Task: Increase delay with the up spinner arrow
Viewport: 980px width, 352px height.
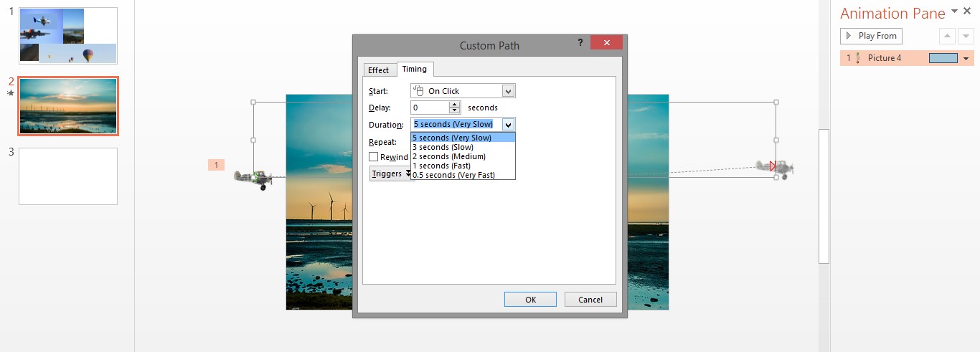Action: coord(454,105)
